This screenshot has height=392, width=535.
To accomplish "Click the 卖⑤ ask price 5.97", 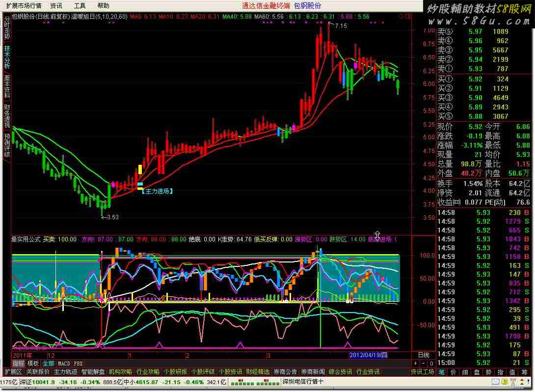I will [x=475, y=31].
